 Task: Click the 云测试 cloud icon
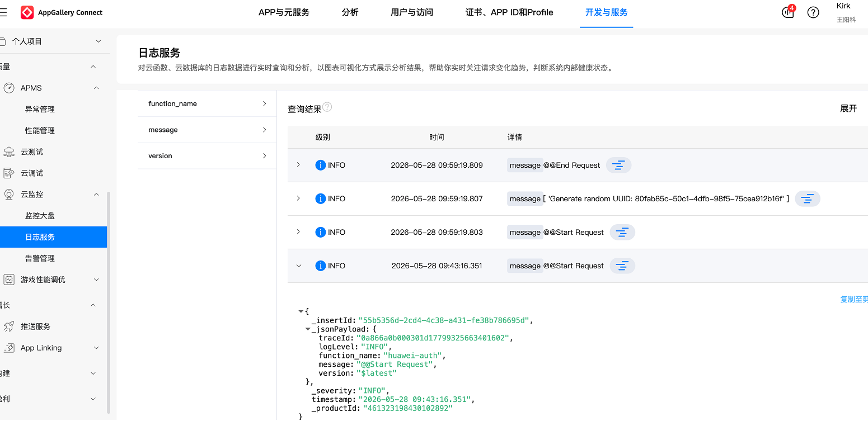click(9, 152)
